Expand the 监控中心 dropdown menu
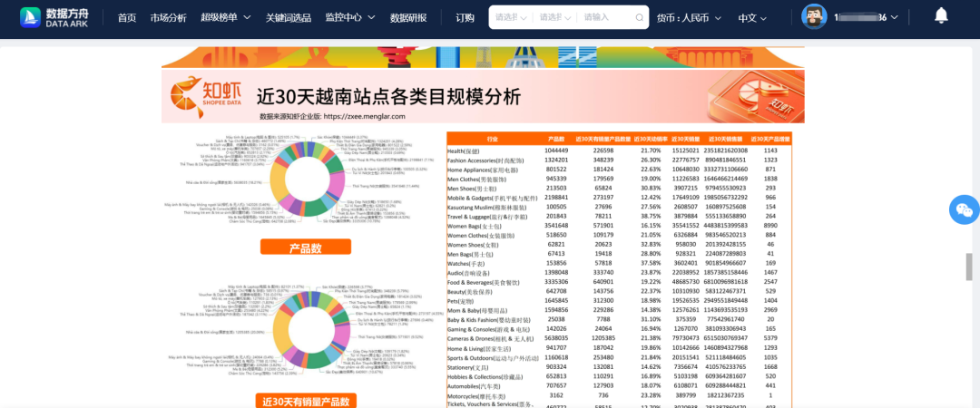 350,17
